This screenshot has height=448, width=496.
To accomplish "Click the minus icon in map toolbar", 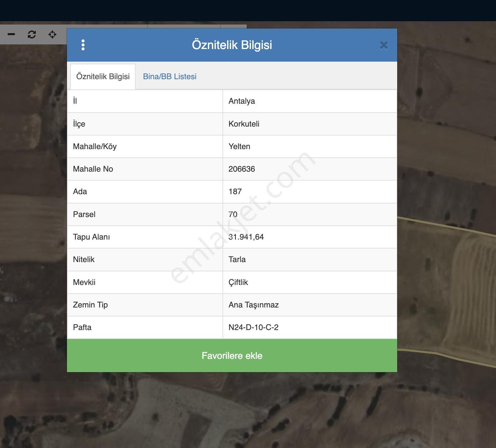I will [11, 34].
